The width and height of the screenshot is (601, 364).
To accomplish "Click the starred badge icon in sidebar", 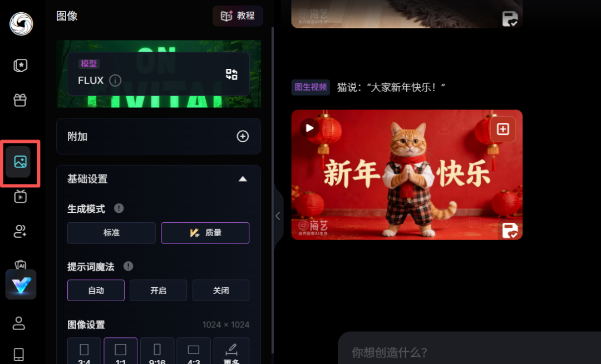I will coord(21,65).
